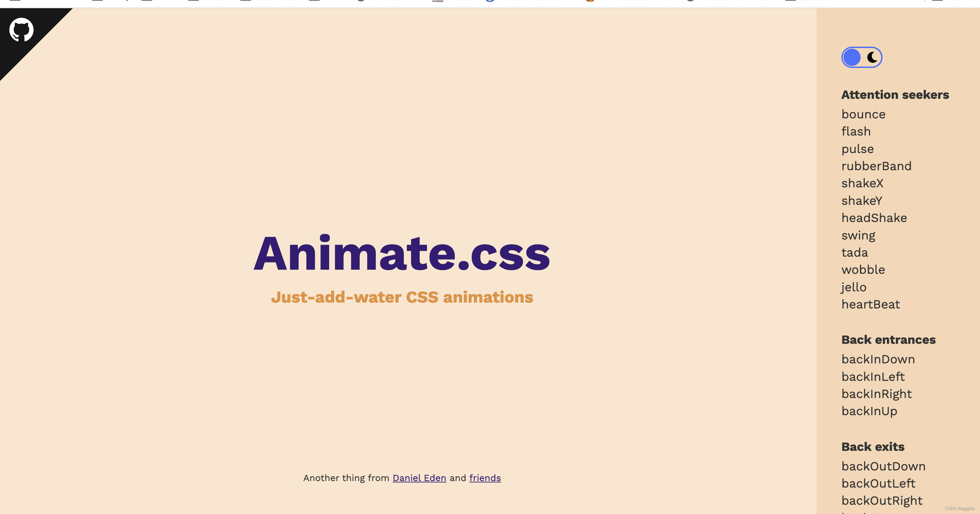
Task: Select the shakeX animation
Action: click(x=862, y=183)
